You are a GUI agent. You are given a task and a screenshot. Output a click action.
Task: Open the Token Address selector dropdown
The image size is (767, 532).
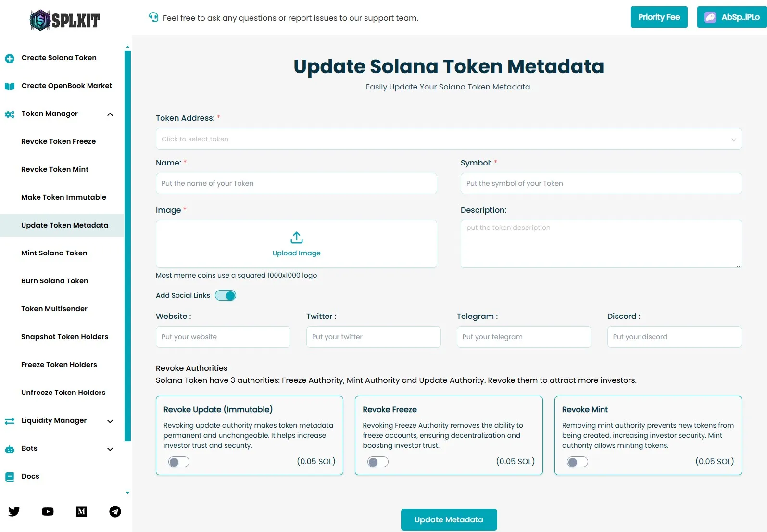[x=448, y=139]
